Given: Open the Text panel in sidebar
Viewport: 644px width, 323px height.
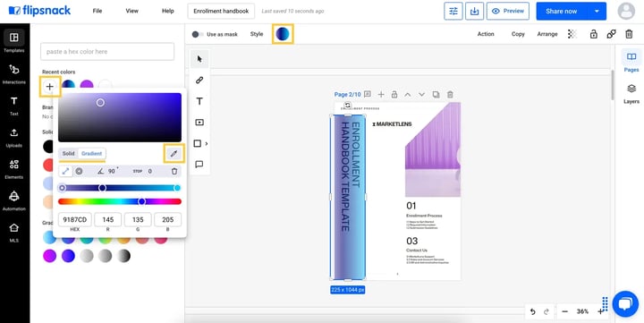Looking at the screenshot, I should 14,106.
